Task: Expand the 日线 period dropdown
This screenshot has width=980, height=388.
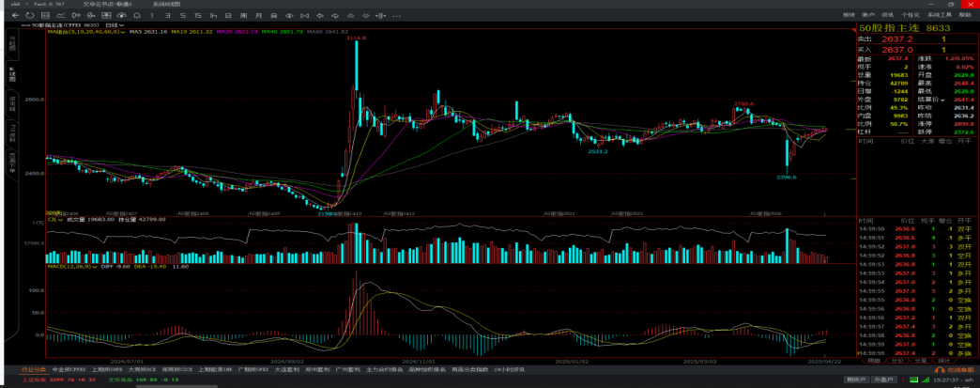Action: coord(115,24)
